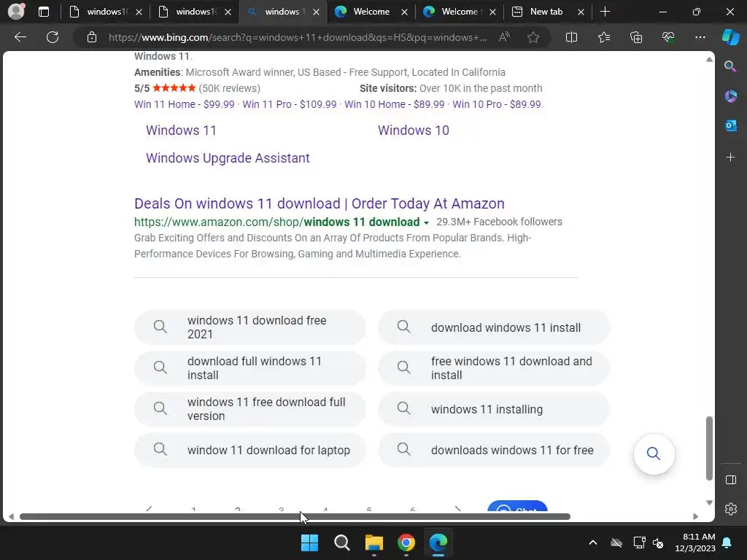747x560 pixels.
Task: Open the clock showing 8:11 AM
Action: click(x=695, y=542)
